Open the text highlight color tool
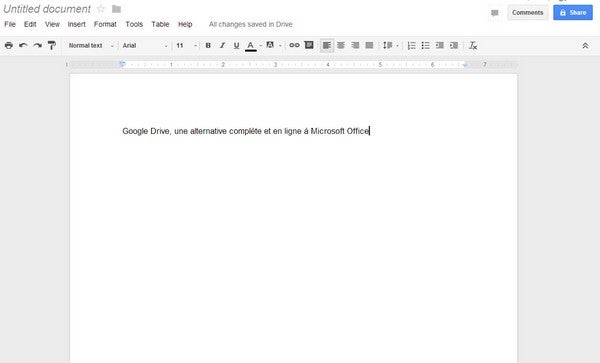 tap(270, 45)
